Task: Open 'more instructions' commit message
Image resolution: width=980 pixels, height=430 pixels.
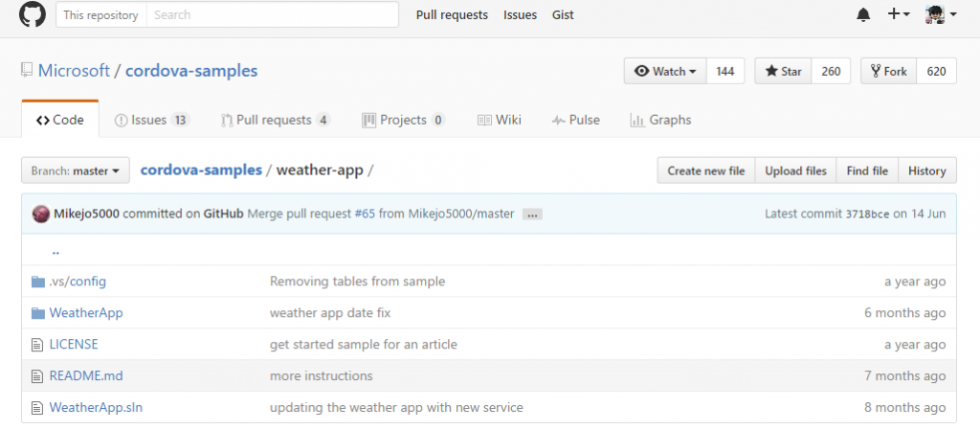Action: [x=322, y=376]
